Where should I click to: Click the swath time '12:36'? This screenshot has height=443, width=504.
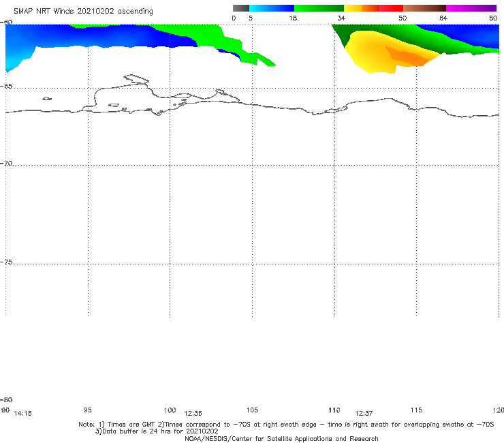tap(193, 414)
